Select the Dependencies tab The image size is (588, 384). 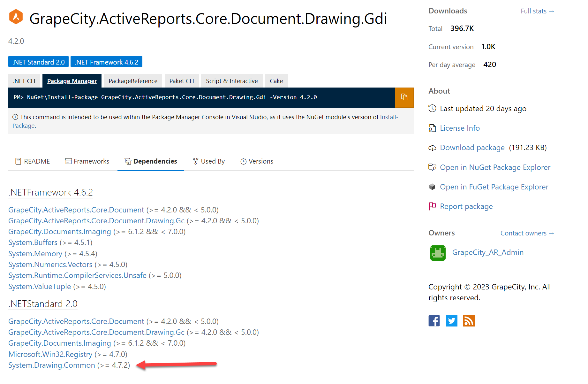coord(151,161)
